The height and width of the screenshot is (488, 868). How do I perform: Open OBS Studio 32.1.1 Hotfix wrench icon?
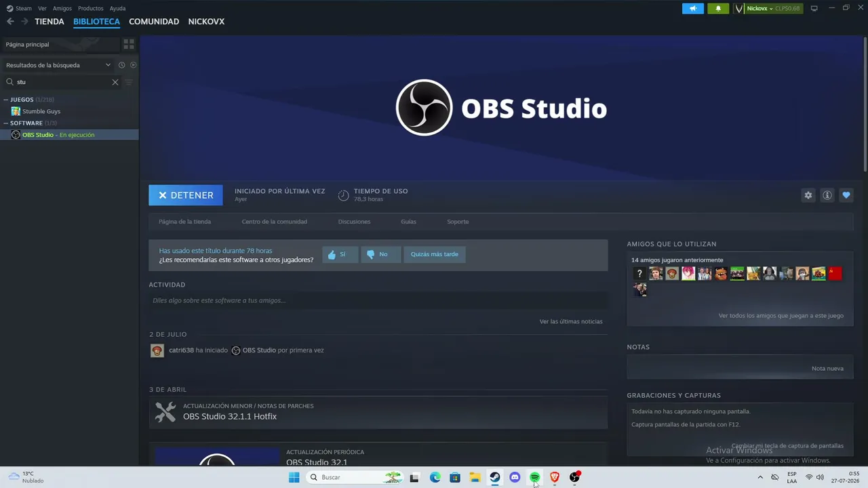pyautogui.click(x=165, y=412)
